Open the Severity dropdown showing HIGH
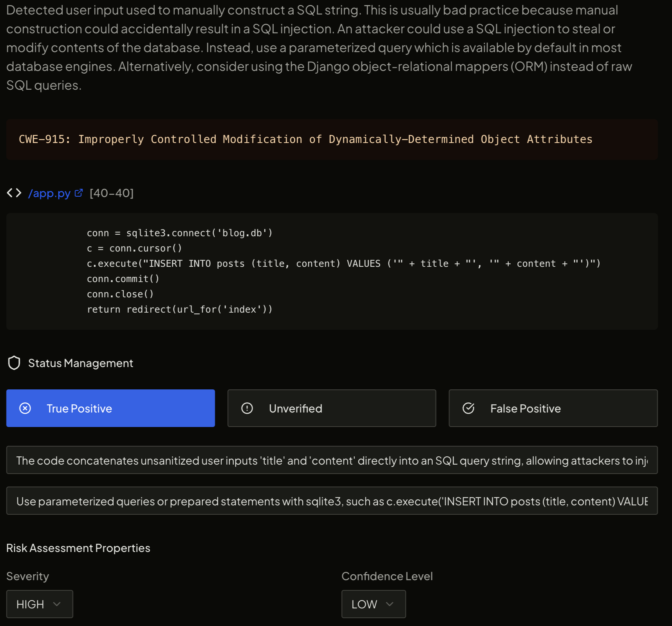The height and width of the screenshot is (626, 672). coord(39,604)
